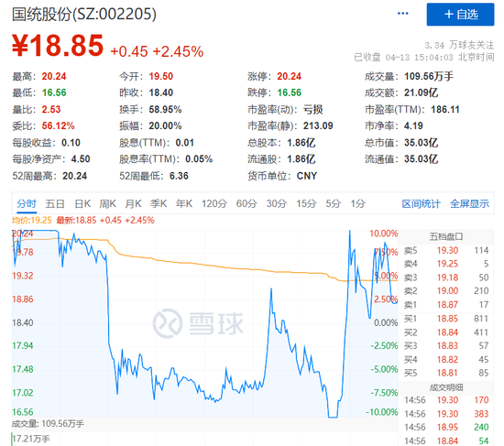Select the 买4 order row at 18.82

[446, 359]
